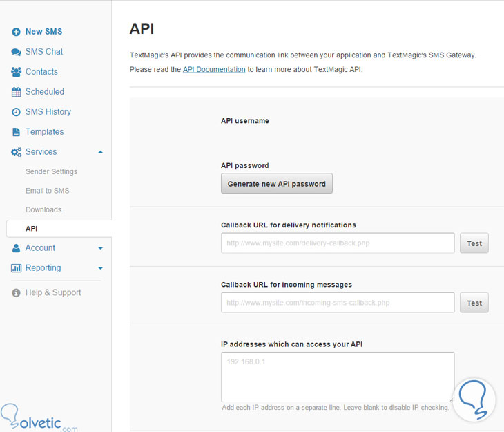
Task: Open the Templates document icon
Action: tap(16, 132)
